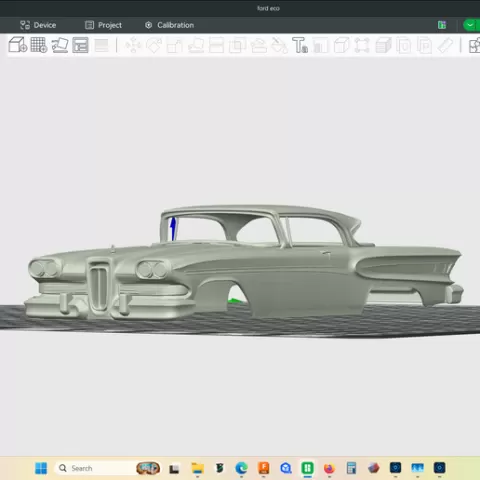Click the Add model cube icon

click(x=18, y=45)
